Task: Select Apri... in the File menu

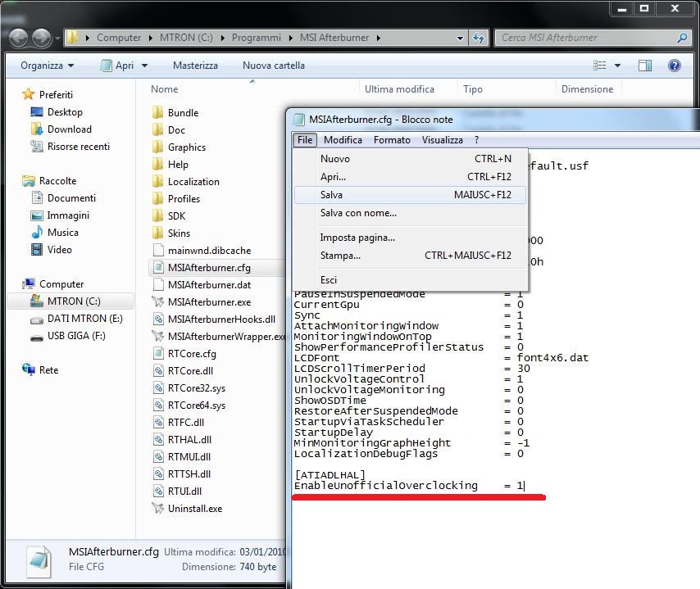Action: 410,177
